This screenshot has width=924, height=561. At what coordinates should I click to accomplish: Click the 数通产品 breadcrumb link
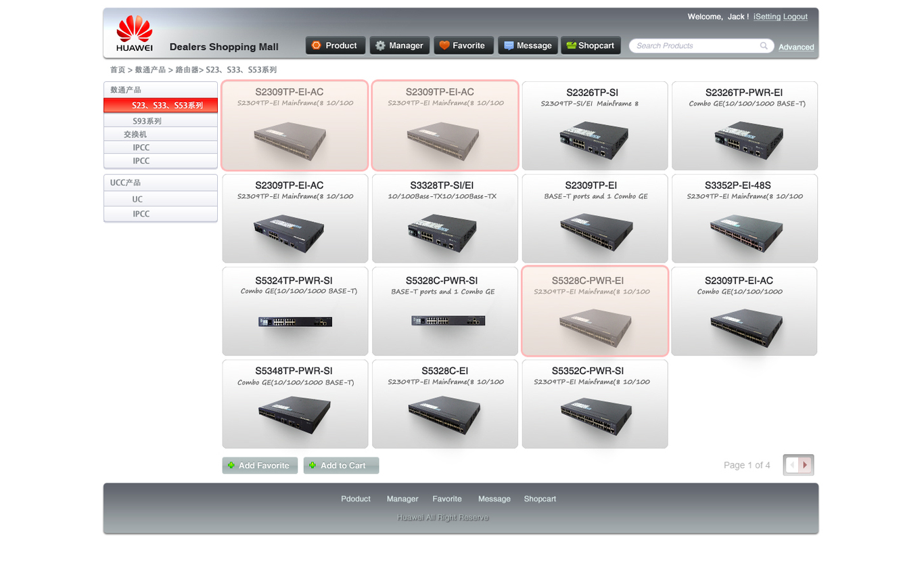150,70
